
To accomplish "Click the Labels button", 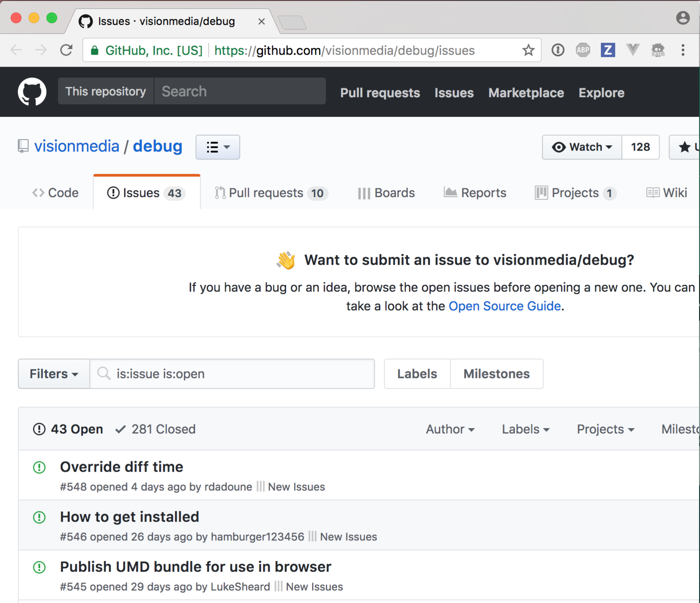I will (417, 374).
